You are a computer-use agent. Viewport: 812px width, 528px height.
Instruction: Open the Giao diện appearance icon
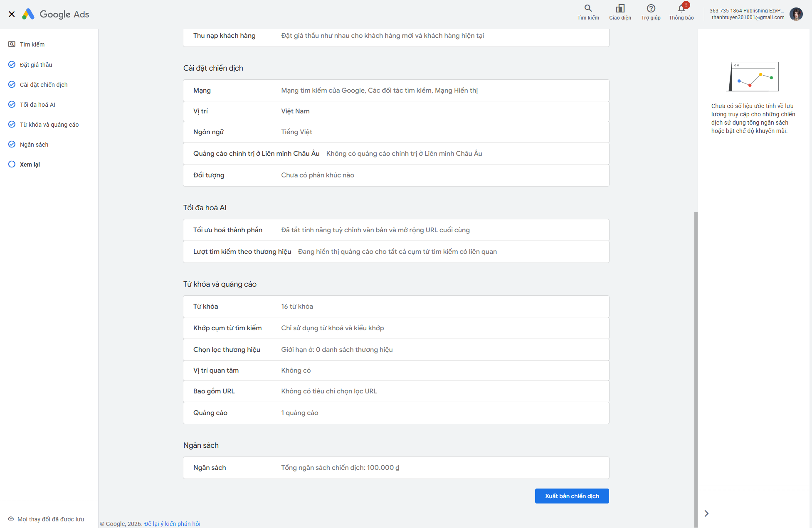[620, 8]
